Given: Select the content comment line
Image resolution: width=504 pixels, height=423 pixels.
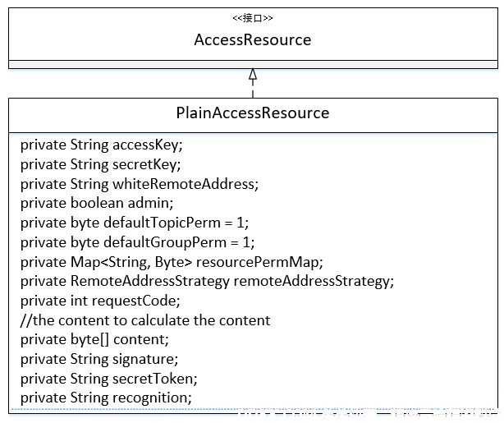Looking at the screenshot, I should [x=145, y=320].
